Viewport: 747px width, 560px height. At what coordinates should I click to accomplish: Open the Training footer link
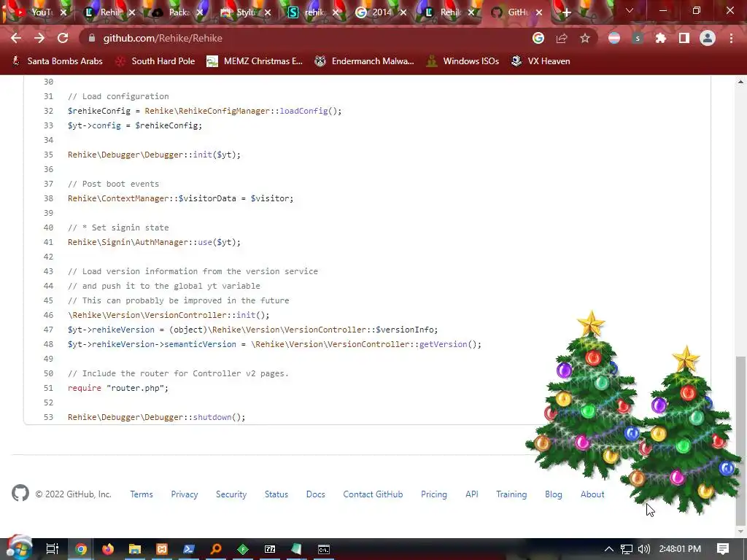pos(511,494)
